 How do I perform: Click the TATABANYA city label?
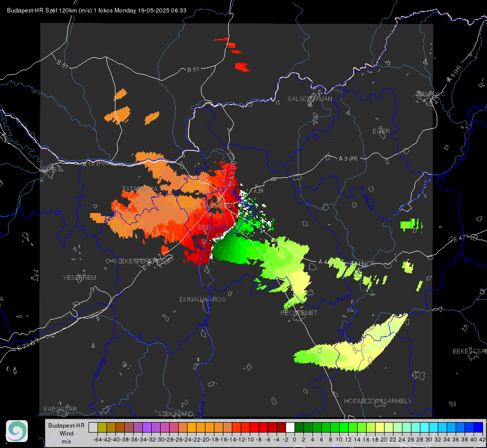point(140,189)
